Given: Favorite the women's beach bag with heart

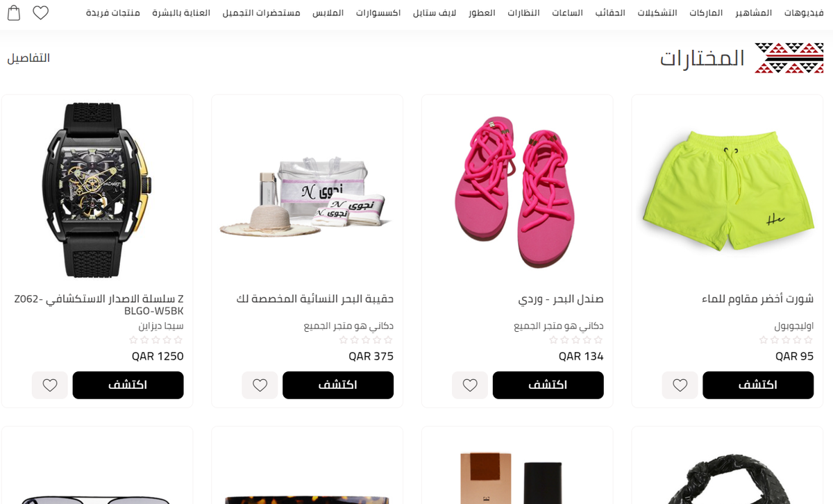Looking at the screenshot, I should pos(260,385).
